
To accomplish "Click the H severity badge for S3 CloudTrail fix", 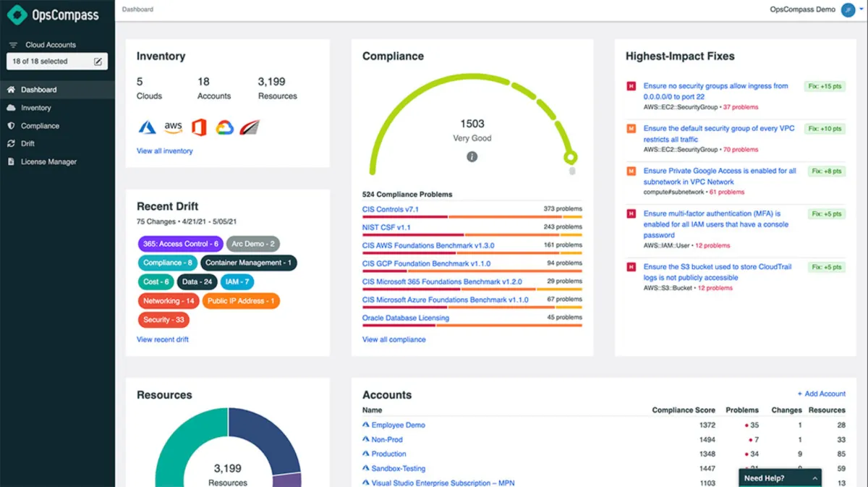I will click(631, 267).
